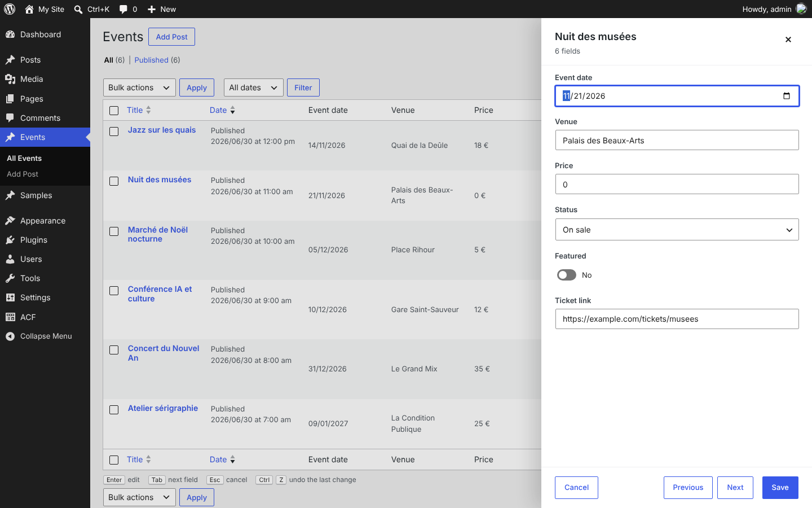Click the Cancel button
This screenshot has width=812, height=508.
pos(576,488)
